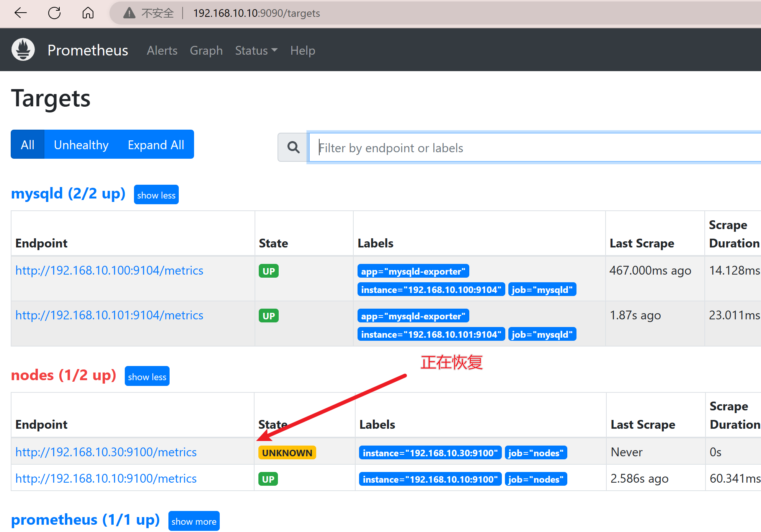761x532 pixels.
Task: Click the Prometheus flame logo
Action: coord(23,50)
